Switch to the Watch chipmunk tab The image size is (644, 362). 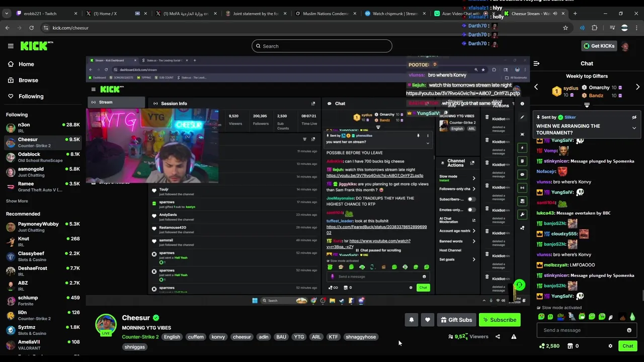pyautogui.click(x=396, y=14)
